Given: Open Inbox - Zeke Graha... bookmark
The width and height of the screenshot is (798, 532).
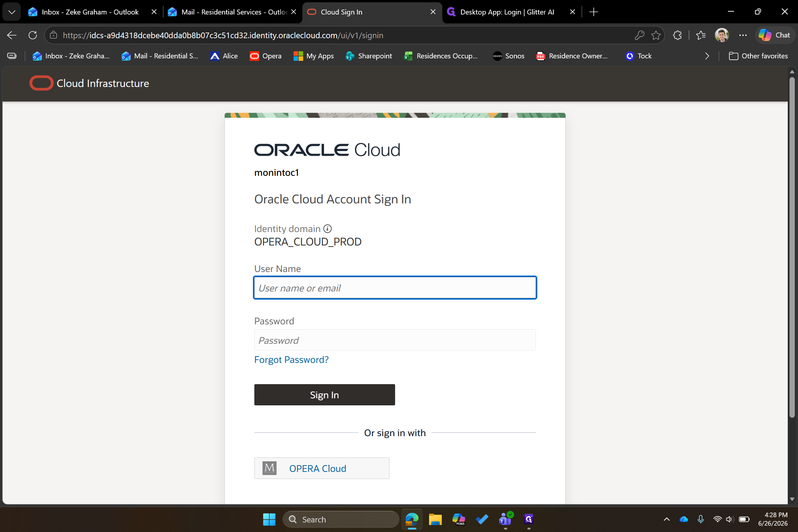Looking at the screenshot, I should (x=71, y=56).
